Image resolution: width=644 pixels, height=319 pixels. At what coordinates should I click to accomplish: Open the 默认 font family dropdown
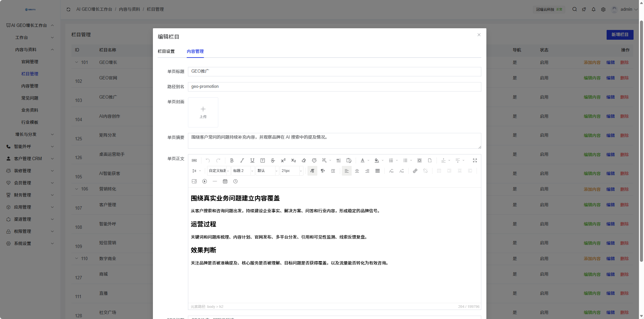click(x=267, y=171)
